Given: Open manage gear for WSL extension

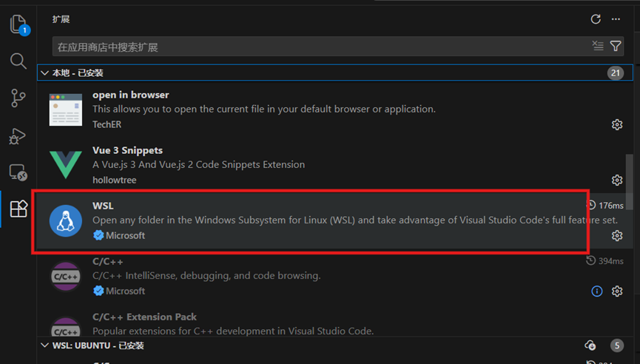Looking at the screenshot, I should pos(617,235).
